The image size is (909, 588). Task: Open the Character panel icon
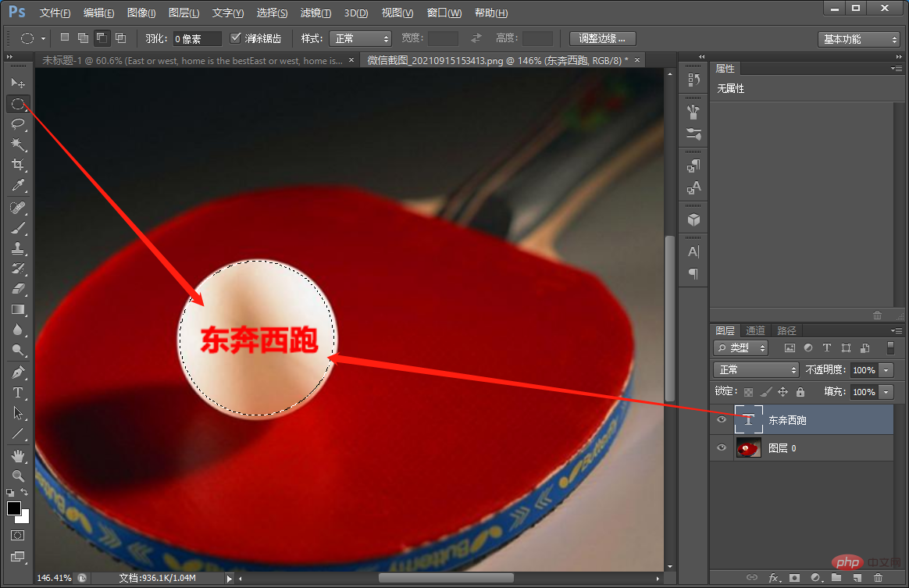pyautogui.click(x=693, y=251)
